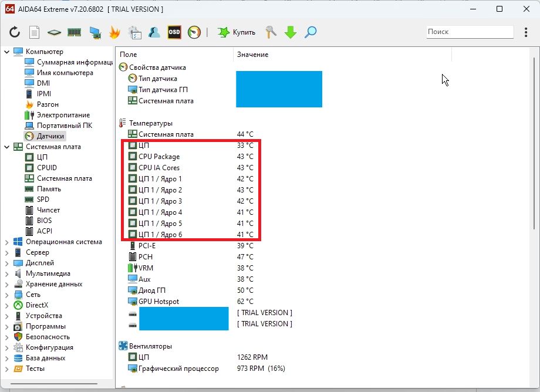Select Электропитание in the sidebar
The image size is (540, 392).
[x=63, y=115]
